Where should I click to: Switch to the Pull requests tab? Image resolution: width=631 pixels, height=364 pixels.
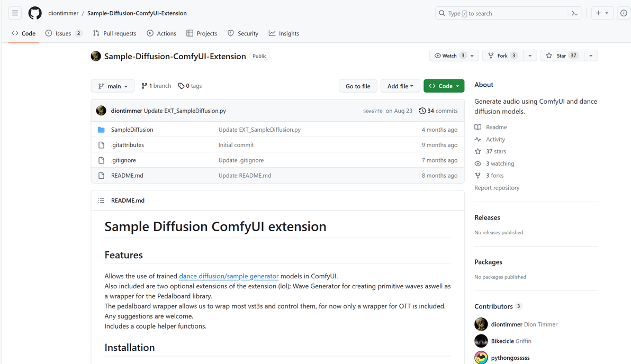coord(114,33)
